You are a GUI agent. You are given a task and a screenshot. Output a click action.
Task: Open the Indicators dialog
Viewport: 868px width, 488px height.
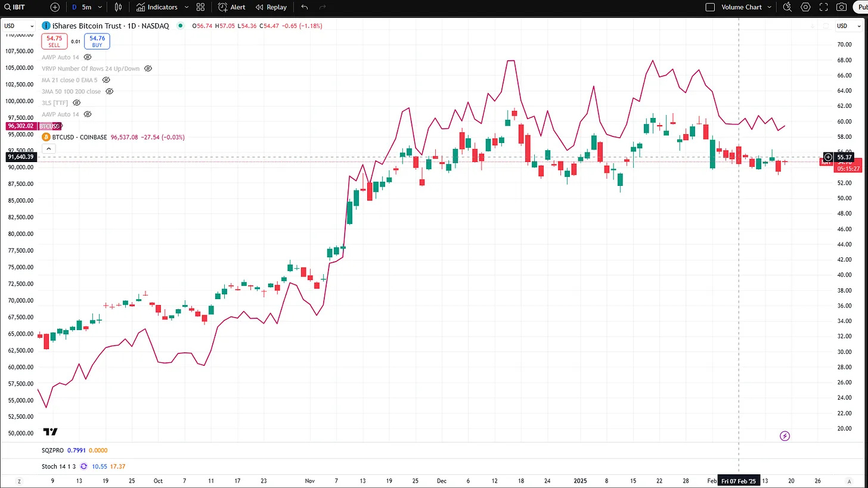[x=157, y=7]
